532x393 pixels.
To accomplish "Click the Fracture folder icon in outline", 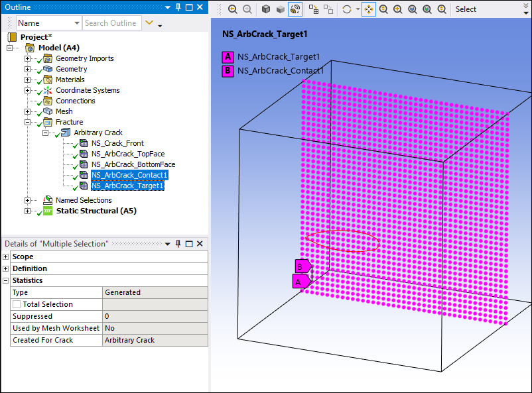I will point(48,122).
